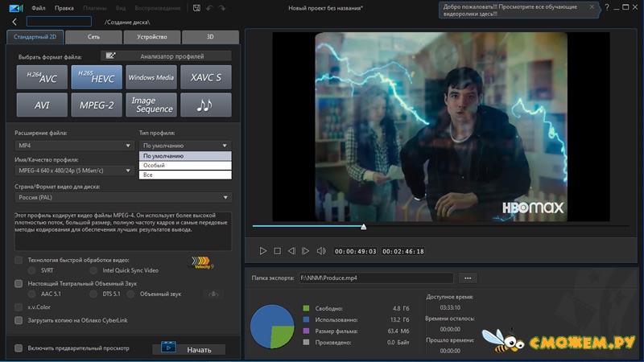Open the Вид menu

(x=121, y=8)
